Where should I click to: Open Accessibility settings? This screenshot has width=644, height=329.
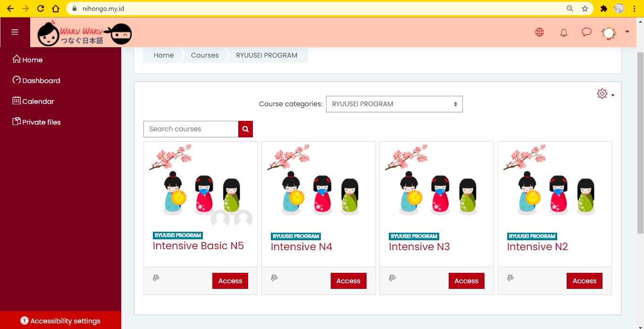[x=60, y=321]
